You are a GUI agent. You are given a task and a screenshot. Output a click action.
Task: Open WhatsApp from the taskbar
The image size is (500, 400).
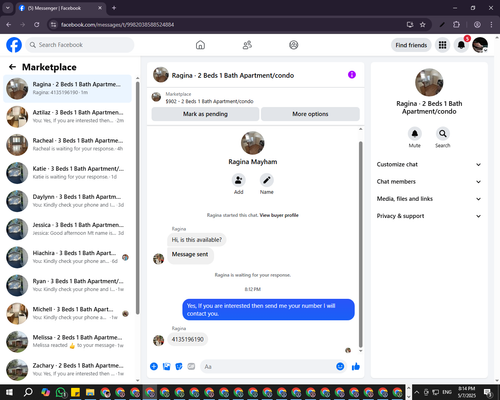coord(61,392)
